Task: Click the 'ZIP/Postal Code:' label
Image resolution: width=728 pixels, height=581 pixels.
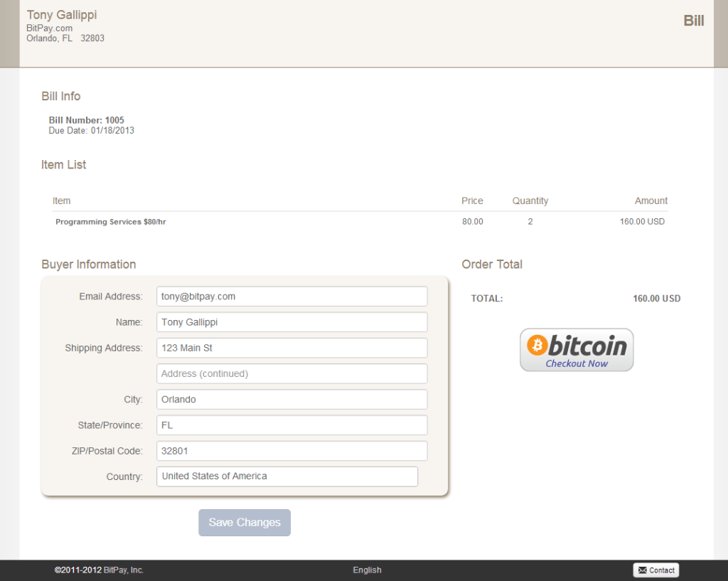Action: coord(107,451)
